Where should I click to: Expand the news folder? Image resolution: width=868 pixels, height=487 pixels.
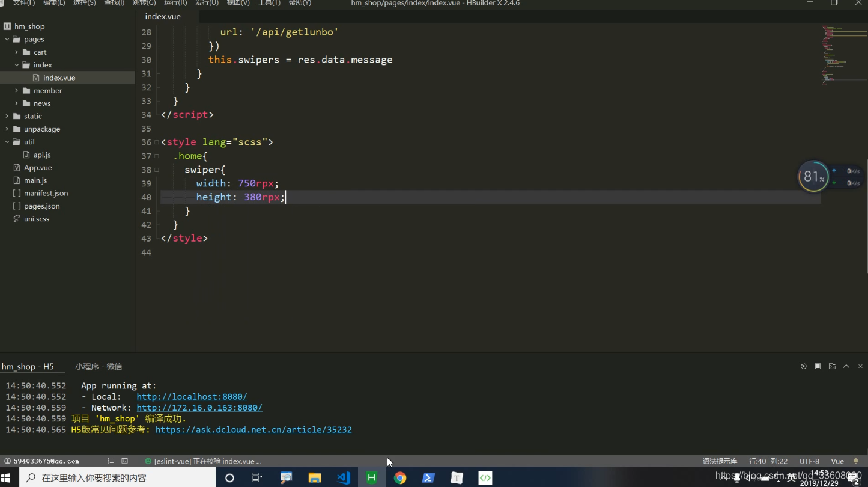pos(17,103)
